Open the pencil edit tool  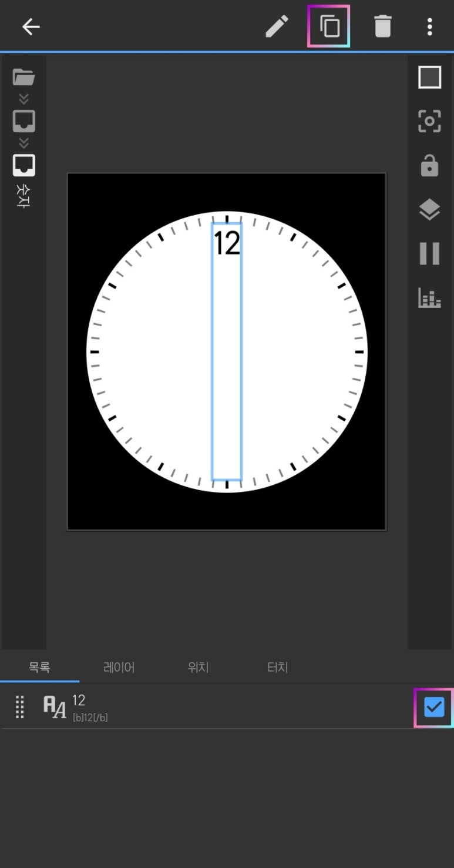click(x=277, y=26)
